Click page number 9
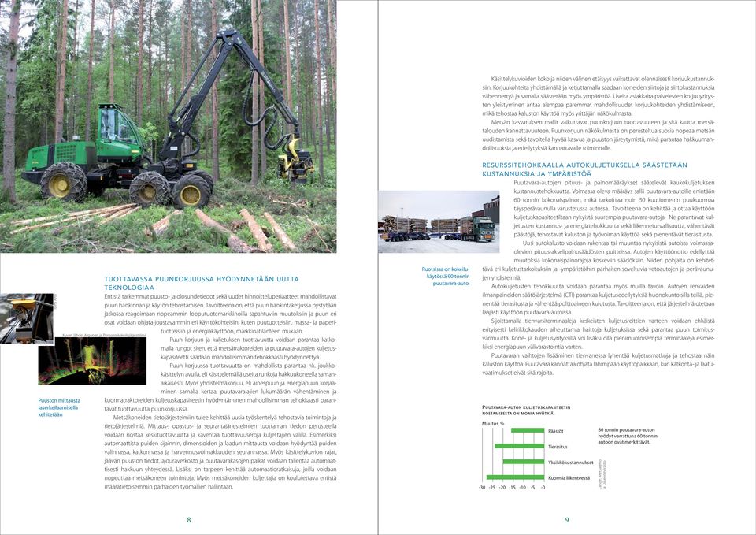 567,519
